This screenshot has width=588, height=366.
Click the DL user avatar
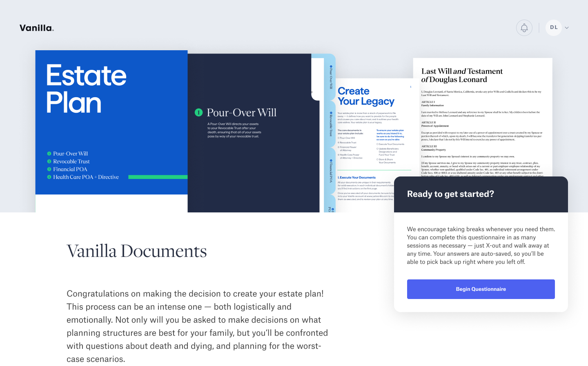coord(554,28)
